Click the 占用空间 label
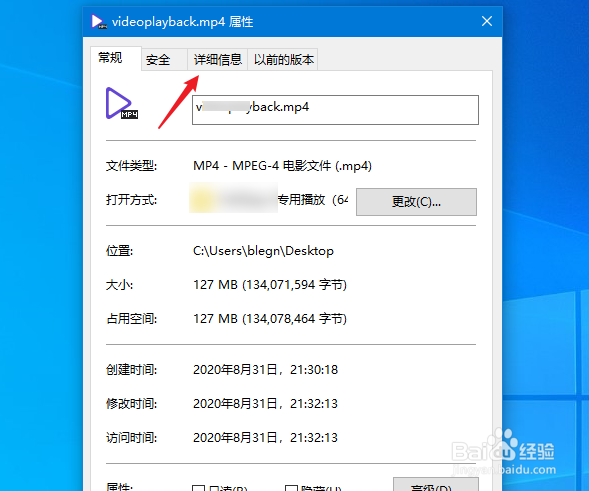This screenshot has height=491, width=589. pos(131,319)
